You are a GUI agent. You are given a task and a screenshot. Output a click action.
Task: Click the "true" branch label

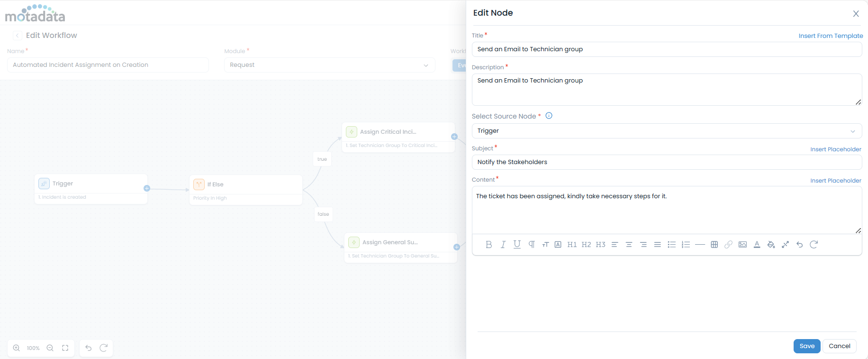pyautogui.click(x=322, y=159)
